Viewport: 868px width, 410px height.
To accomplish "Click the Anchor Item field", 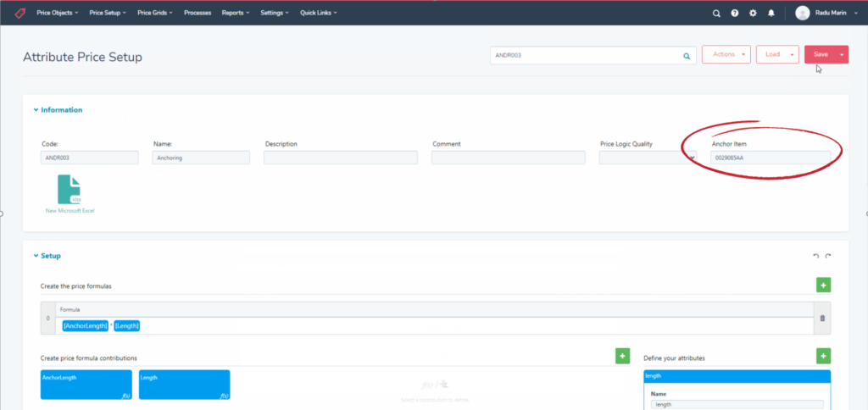I will click(x=771, y=158).
